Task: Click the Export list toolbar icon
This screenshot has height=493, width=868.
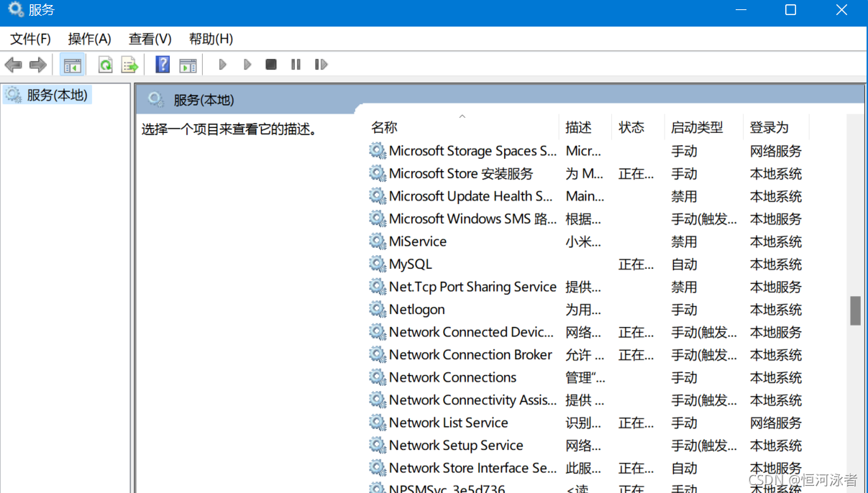Action: click(129, 65)
